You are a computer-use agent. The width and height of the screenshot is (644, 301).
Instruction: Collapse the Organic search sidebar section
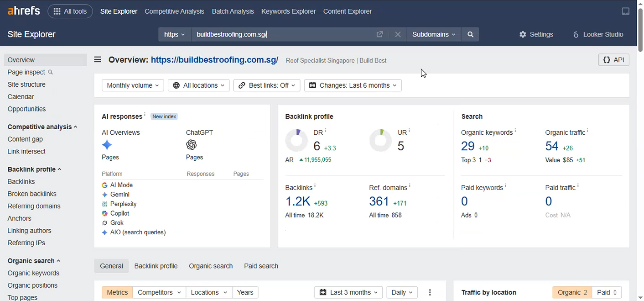pyautogui.click(x=34, y=261)
